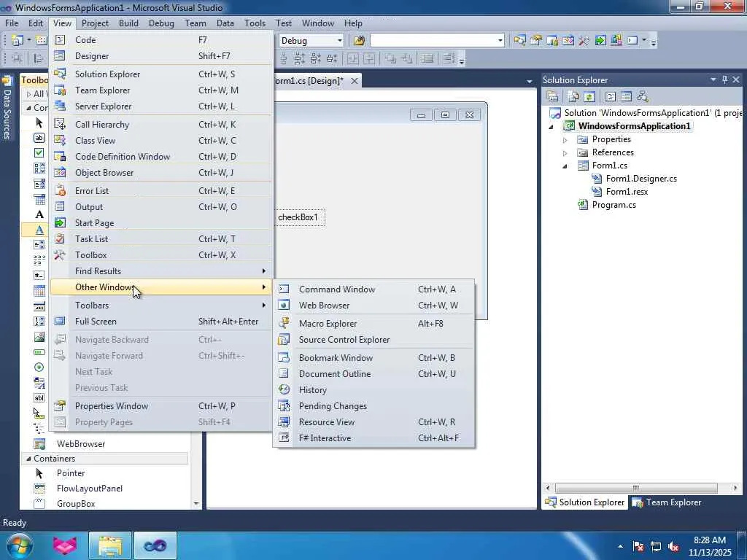Toggle Solution Explorer auto-hide pin
Screen dimensions: 747x560
[724, 79]
